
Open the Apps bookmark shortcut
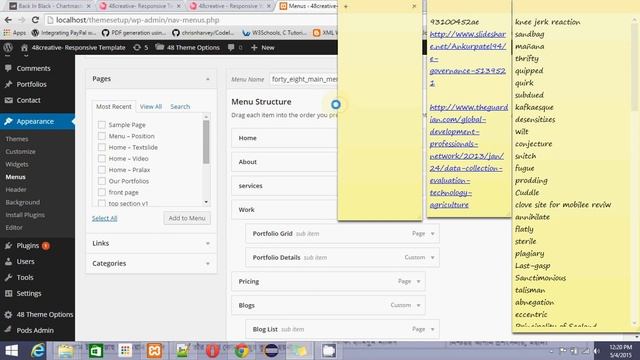click(x=15, y=33)
